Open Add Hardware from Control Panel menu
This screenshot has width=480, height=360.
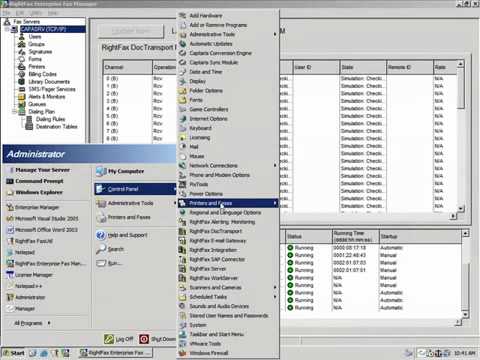tap(205, 15)
